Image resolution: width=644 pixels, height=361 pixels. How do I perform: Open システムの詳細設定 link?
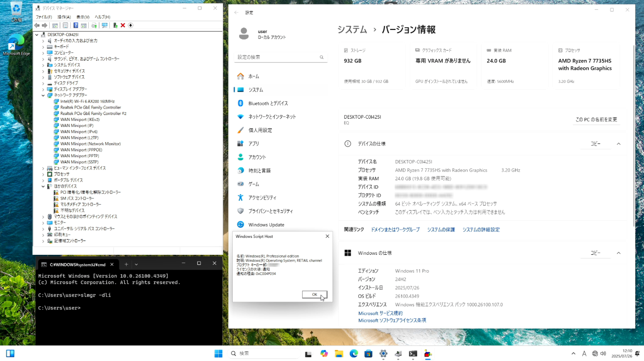click(x=481, y=229)
